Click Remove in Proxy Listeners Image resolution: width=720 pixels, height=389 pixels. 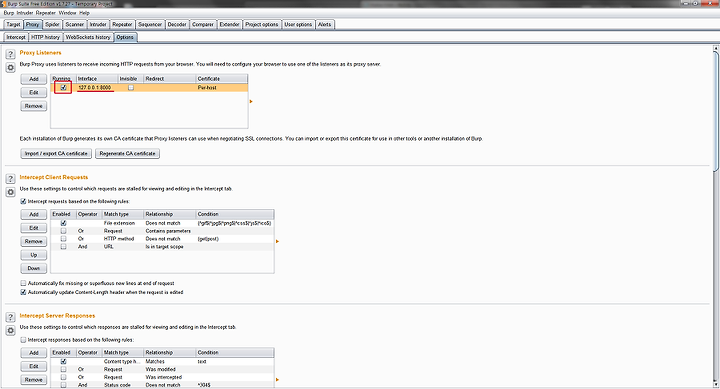34,106
